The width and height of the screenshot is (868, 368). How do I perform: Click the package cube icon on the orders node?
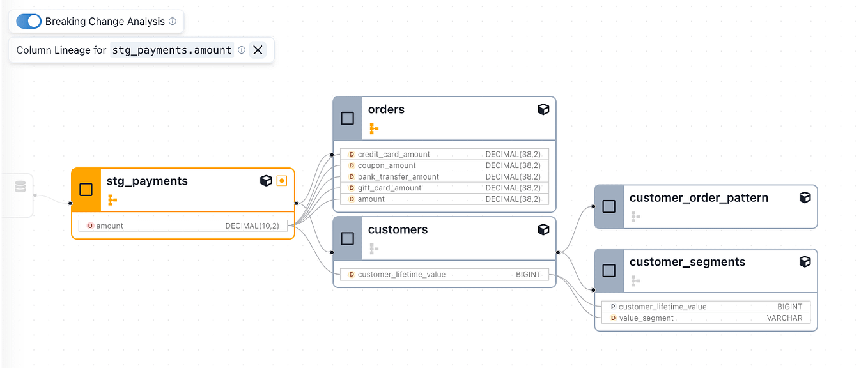click(x=543, y=109)
